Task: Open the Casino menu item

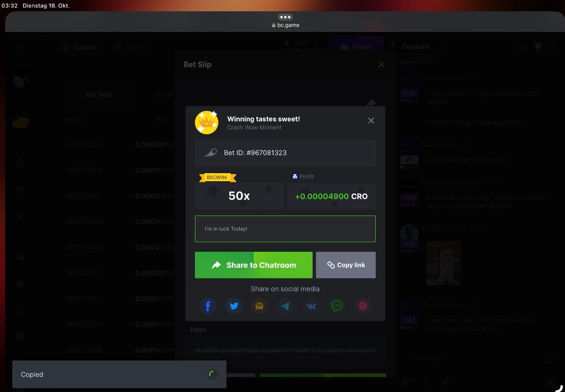Action: pyautogui.click(x=79, y=47)
